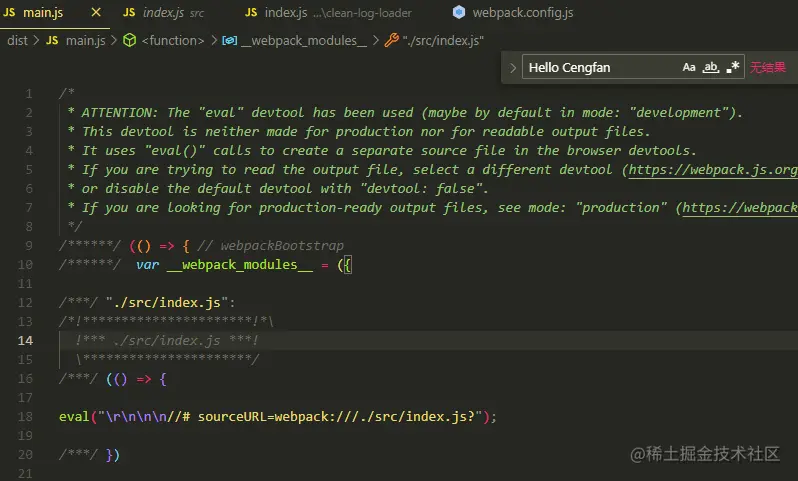
Task: Select the "./src/index.js" breadcrumb
Action: coord(443,41)
